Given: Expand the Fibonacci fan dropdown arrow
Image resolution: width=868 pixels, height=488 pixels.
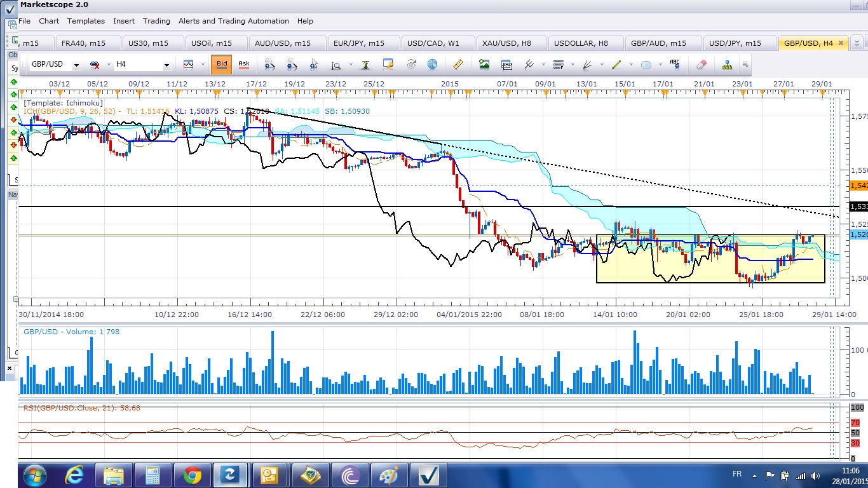Looking at the screenshot, I should pos(601,64).
